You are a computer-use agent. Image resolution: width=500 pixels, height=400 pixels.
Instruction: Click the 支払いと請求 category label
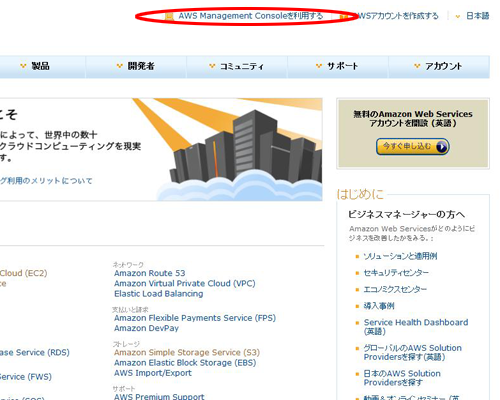click(x=130, y=310)
